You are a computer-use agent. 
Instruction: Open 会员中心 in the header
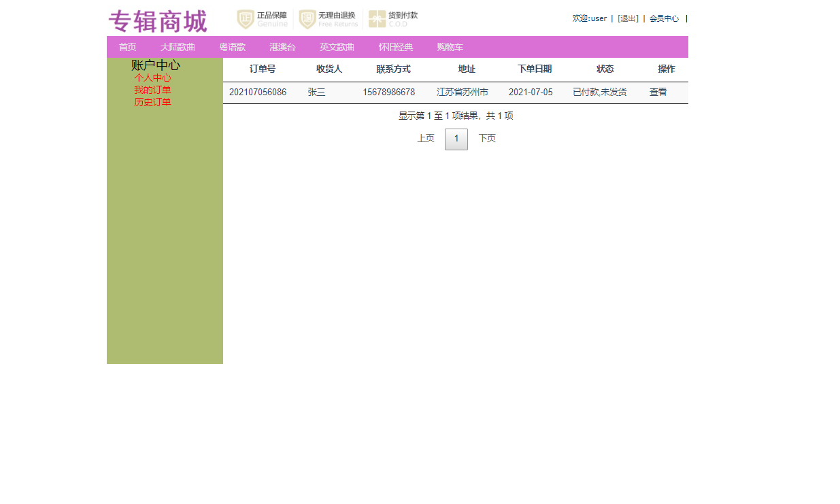click(663, 18)
